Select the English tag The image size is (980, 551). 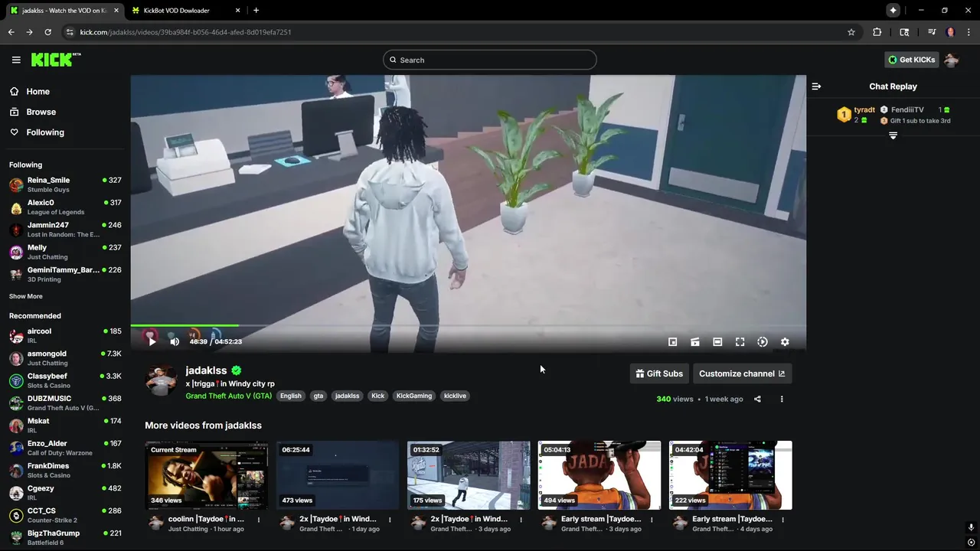(x=290, y=396)
